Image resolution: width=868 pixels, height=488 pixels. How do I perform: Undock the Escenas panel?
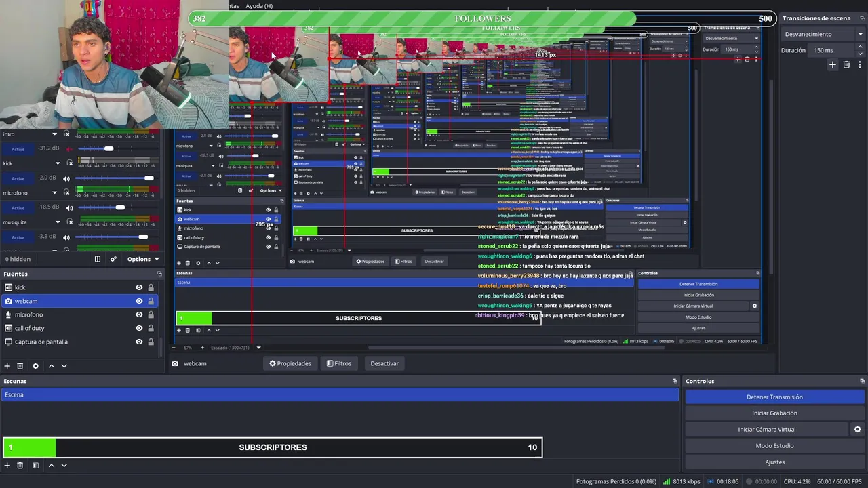[x=675, y=381]
